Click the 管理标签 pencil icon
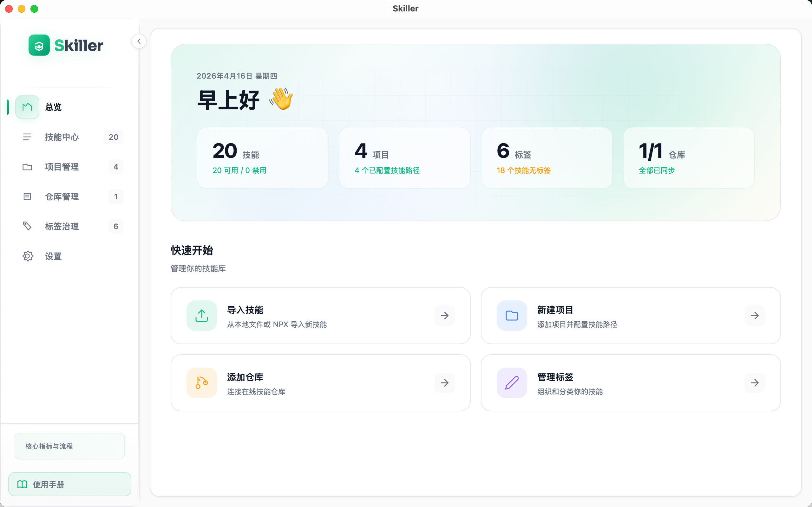Image resolution: width=812 pixels, height=507 pixels. click(x=511, y=382)
